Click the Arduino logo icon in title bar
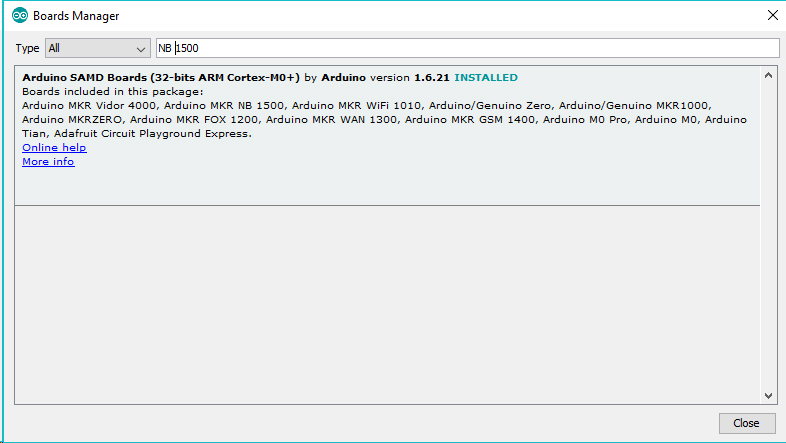 (20, 16)
